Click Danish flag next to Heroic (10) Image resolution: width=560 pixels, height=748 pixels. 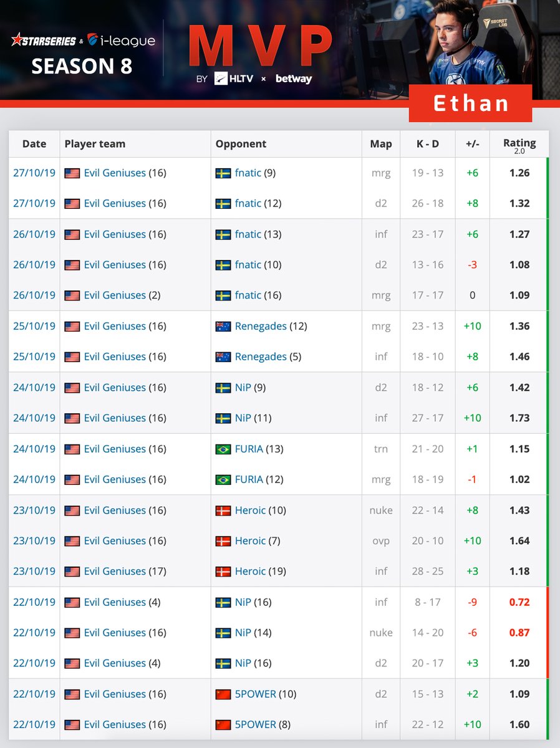click(x=223, y=510)
